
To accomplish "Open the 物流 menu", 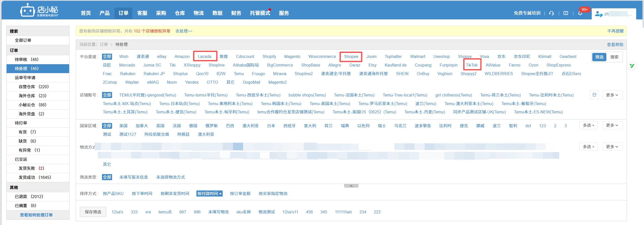I will 199,13.
